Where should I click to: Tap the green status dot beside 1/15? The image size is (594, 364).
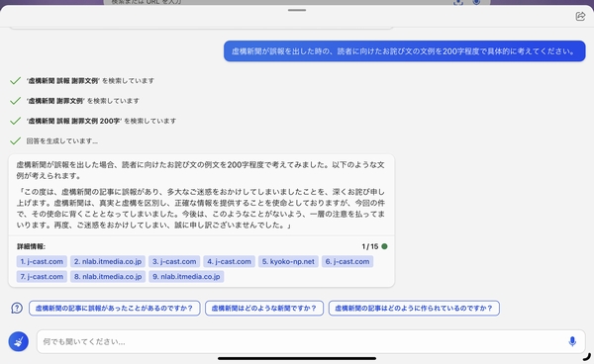[384, 246]
